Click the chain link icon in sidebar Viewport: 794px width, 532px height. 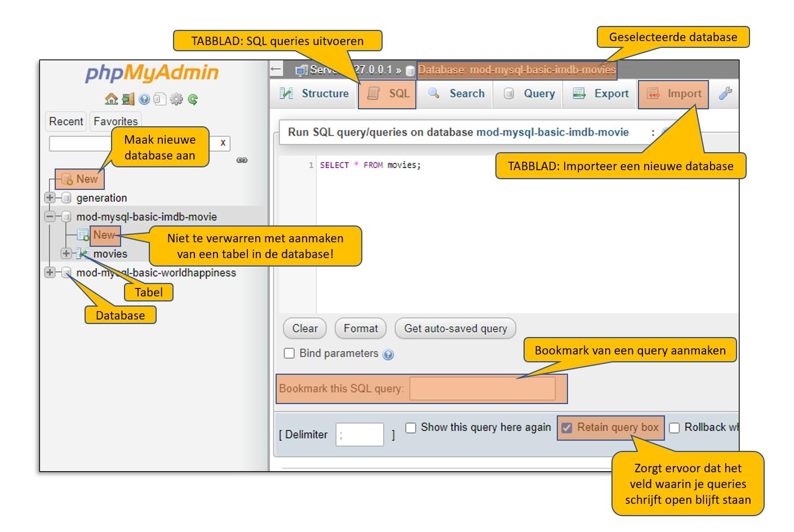[242, 160]
